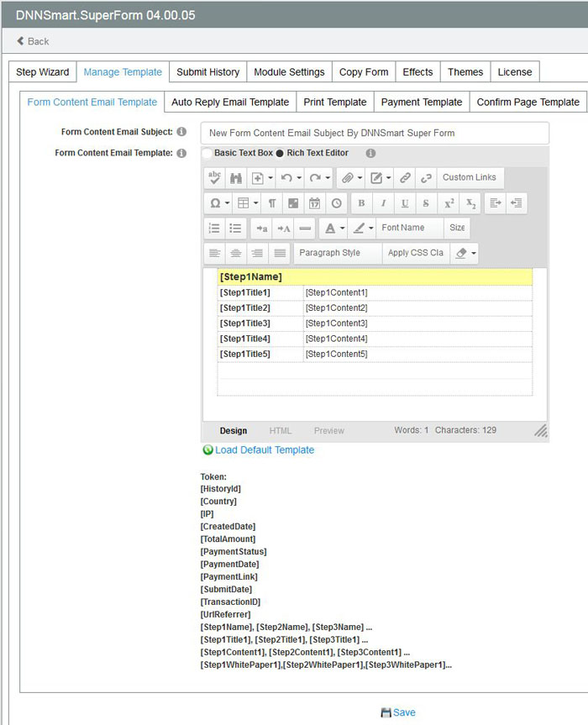Run the spell check tool
Image resolution: width=588 pixels, height=725 pixels.
214,178
